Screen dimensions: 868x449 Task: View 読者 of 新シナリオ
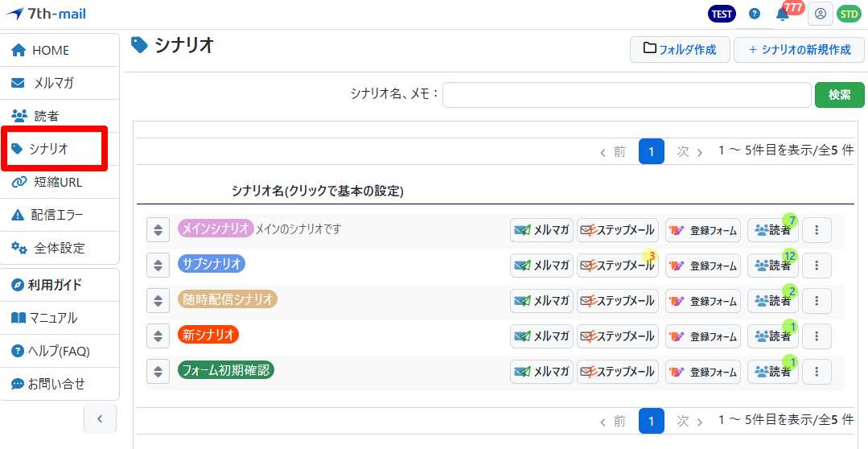tap(772, 336)
